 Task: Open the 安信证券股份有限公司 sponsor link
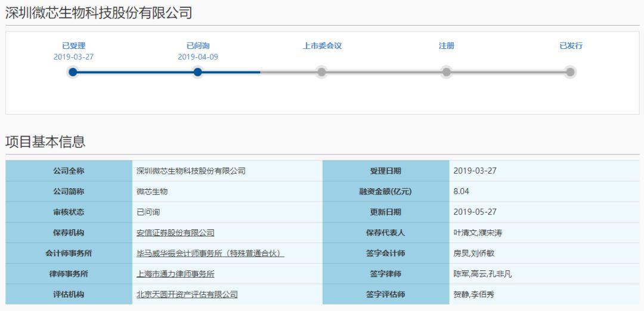[175, 233]
